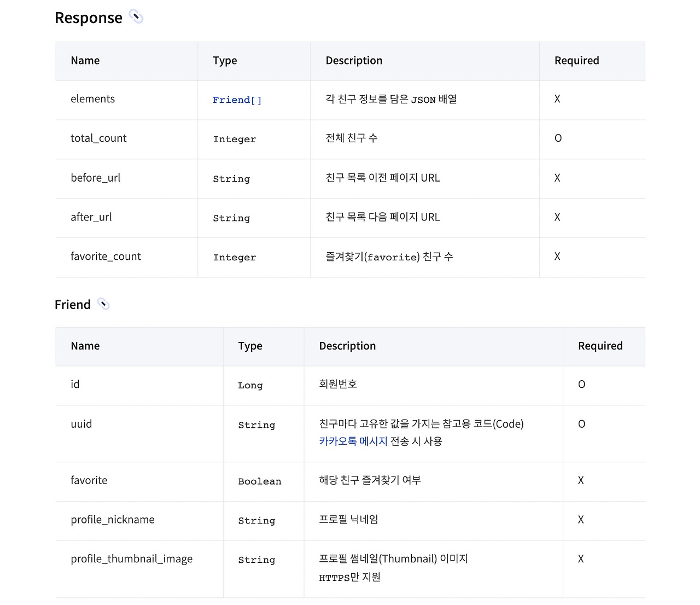700x605 pixels.
Task: Click the profile_thumbnail_image cell
Action: click(x=131, y=559)
